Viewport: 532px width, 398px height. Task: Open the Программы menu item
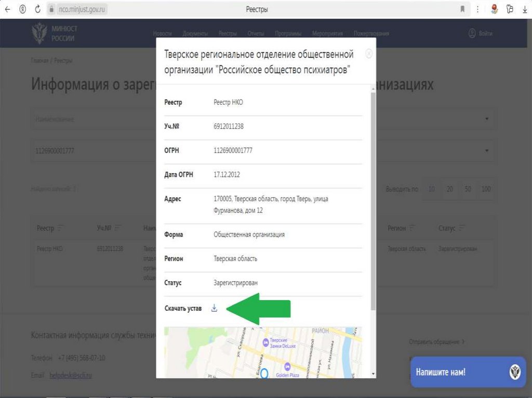click(288, 33)
